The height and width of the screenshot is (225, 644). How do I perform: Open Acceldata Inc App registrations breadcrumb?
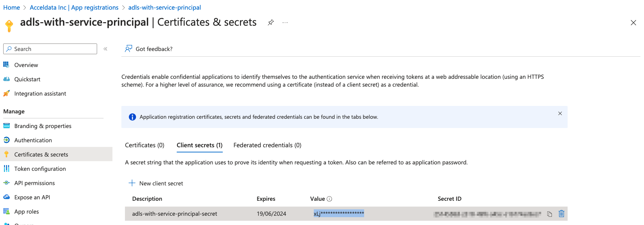[74, 7]
